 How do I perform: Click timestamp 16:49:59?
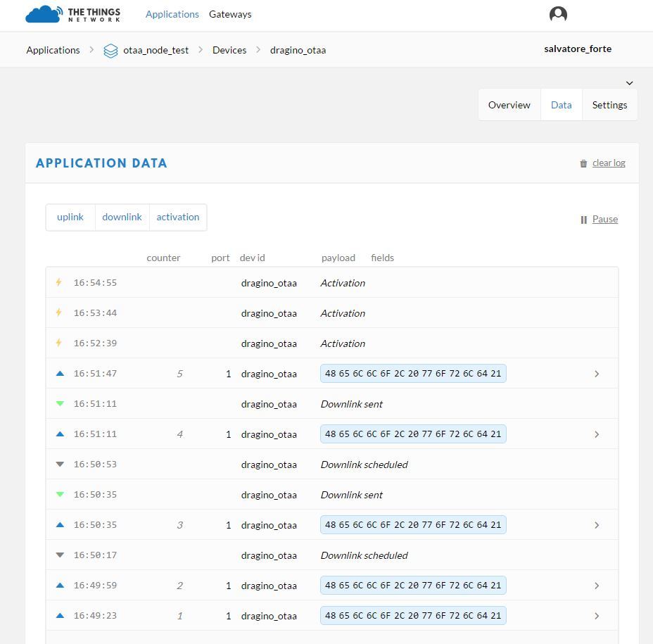[96, 586]
